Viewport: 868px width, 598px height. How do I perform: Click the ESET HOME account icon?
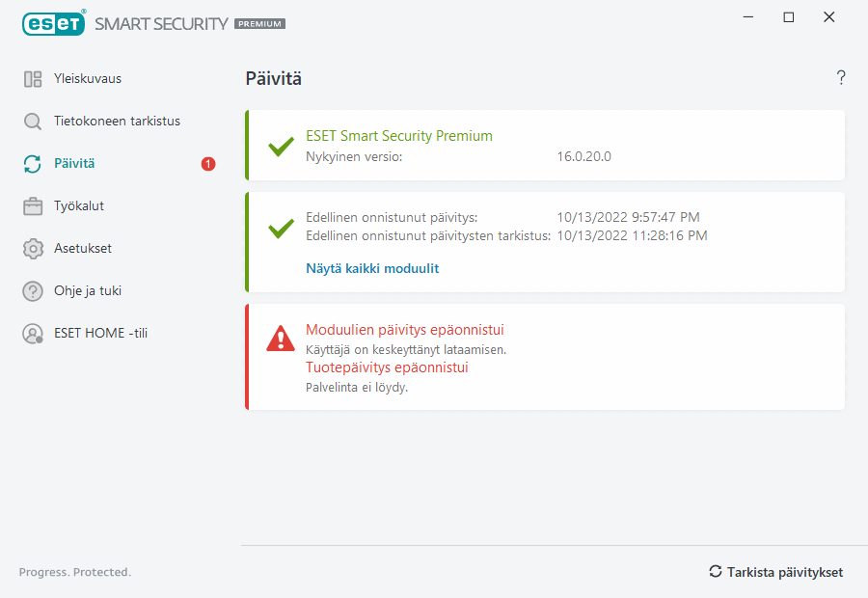33,334
